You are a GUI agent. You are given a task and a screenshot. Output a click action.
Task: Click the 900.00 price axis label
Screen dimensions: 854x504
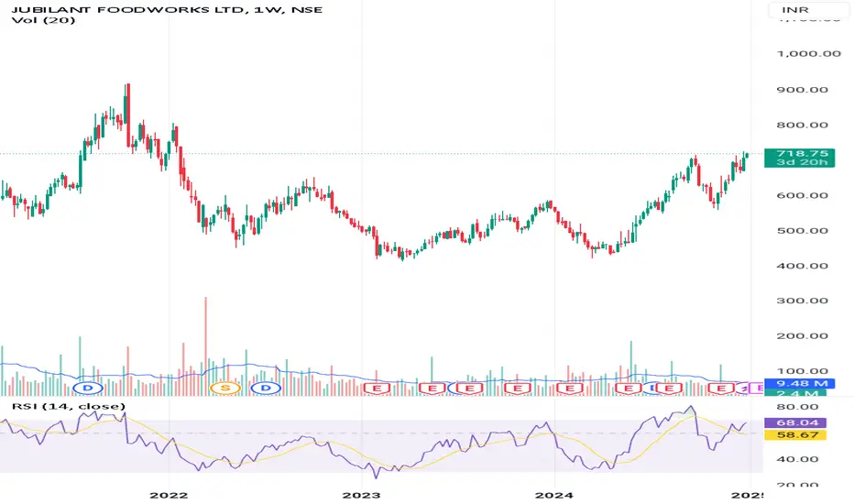803,90
